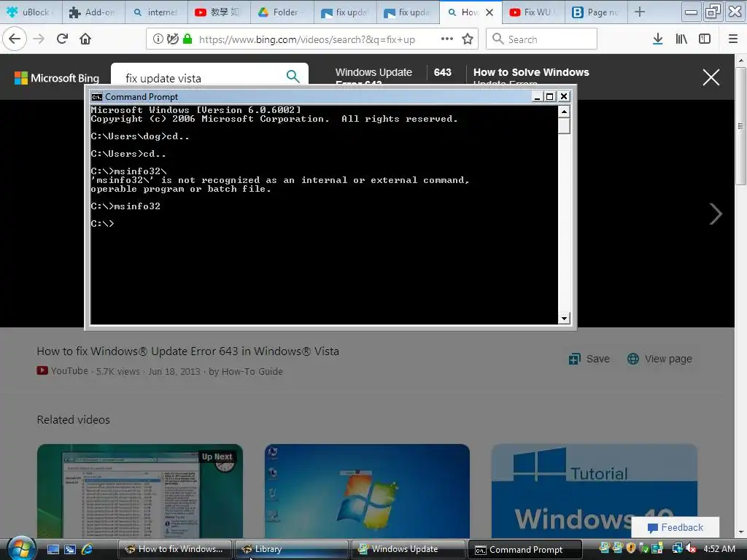Bookmark this page with the star

click(468, 39)
